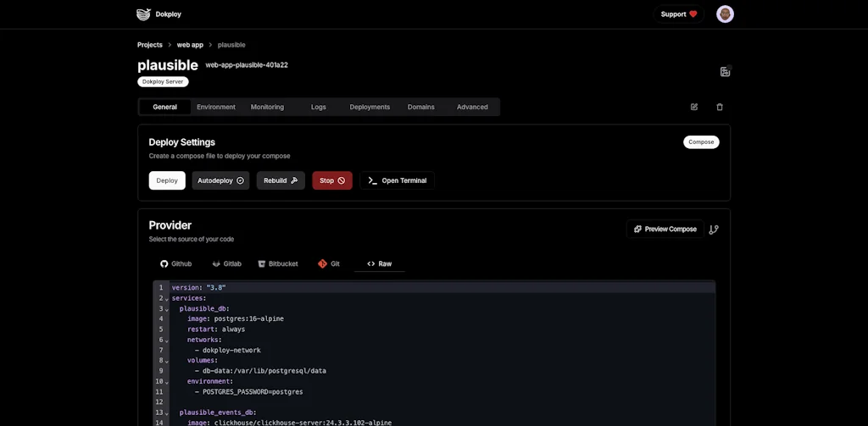The image size is (868, 426).
Task: Toggle the Autodeploy button
Action: coord(220,180)
